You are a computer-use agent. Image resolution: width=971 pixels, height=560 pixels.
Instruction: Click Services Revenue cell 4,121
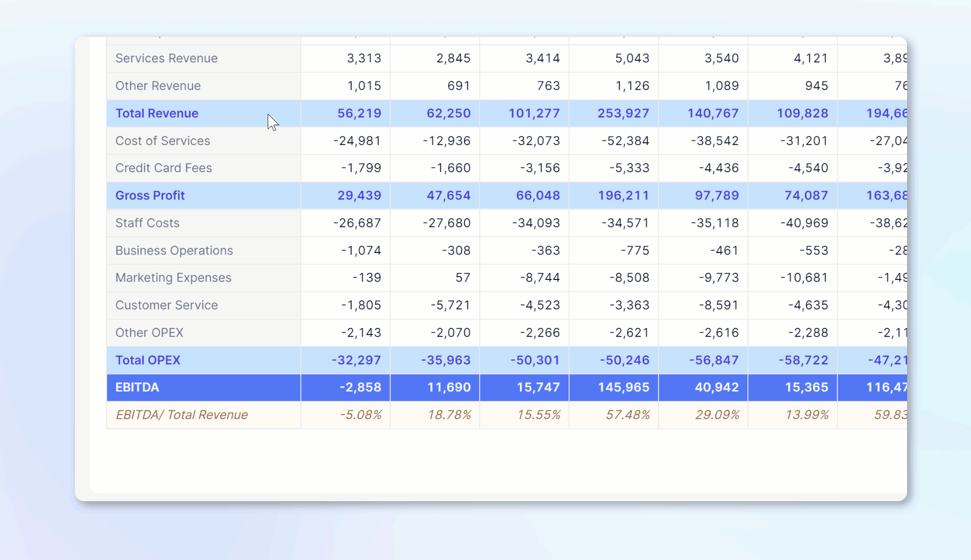point(793,58)
